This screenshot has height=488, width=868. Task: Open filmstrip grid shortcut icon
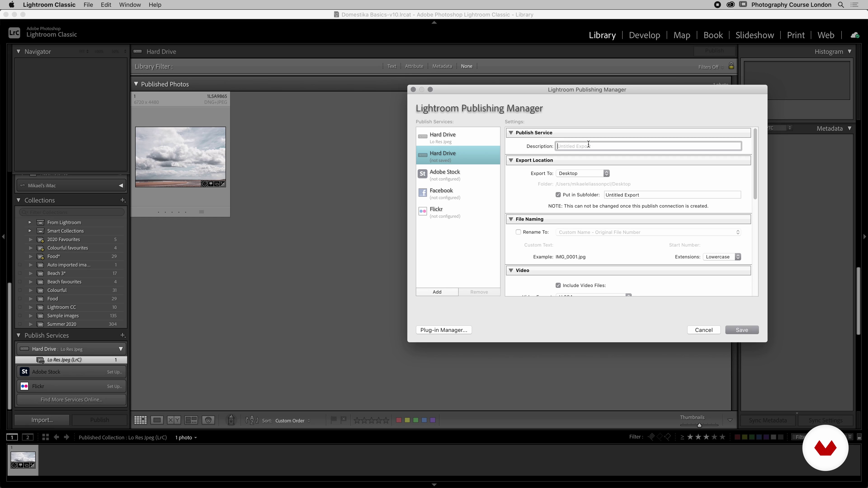45,437
